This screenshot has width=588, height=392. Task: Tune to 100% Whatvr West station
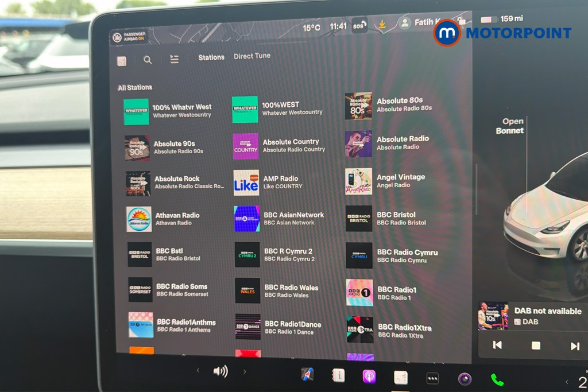click(168, 111)
